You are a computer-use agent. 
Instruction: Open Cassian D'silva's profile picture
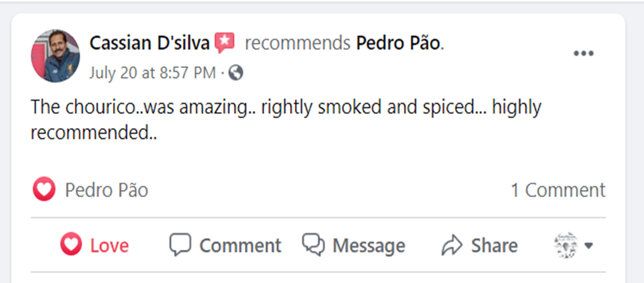(55, 56)
